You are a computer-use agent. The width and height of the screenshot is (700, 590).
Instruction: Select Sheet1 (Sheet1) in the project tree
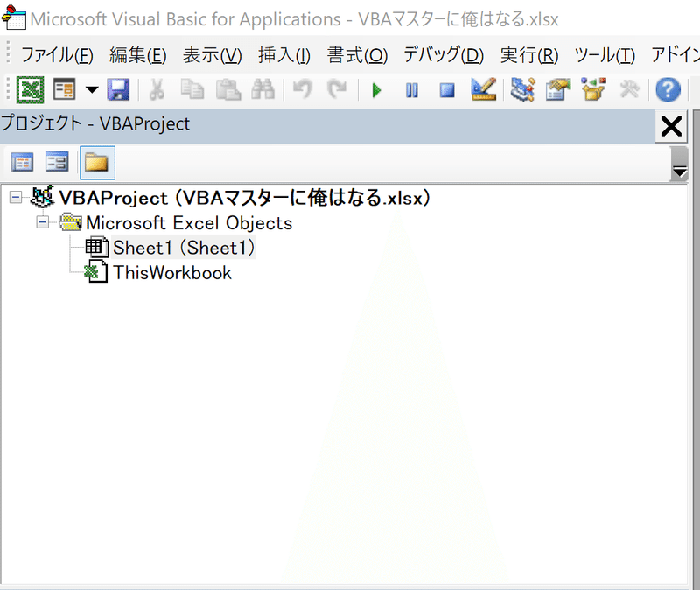point(184,248)
